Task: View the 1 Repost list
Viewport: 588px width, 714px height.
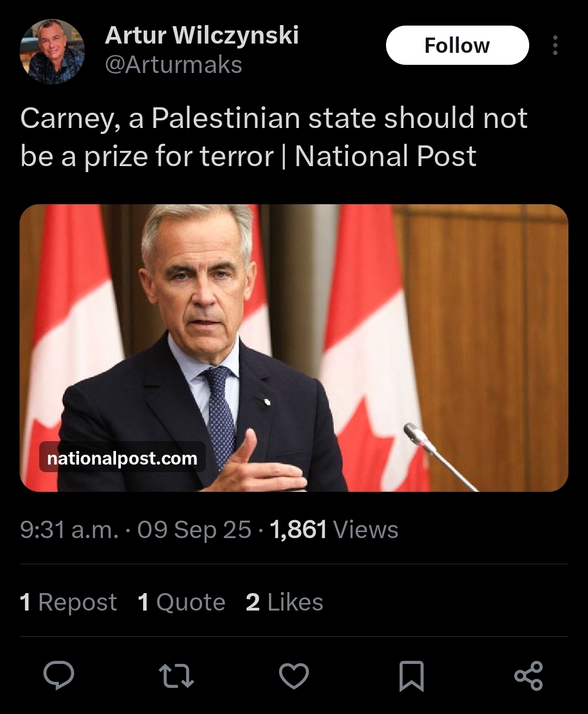Action: [x=68, y=602]
